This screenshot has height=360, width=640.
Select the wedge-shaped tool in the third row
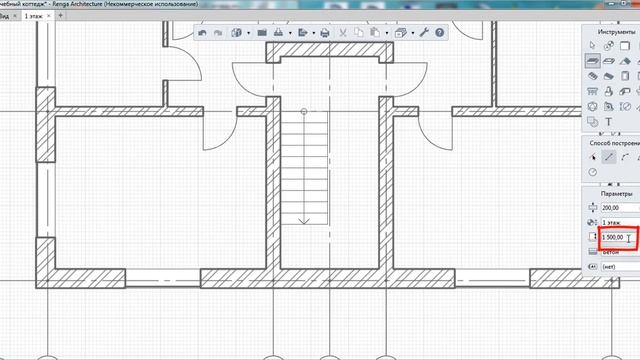(609, 76)
